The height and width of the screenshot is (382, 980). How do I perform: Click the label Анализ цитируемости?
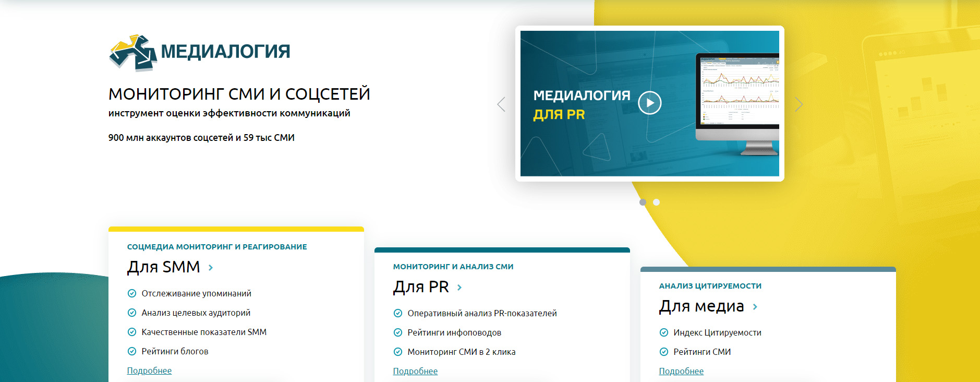(x=710, y=286)
